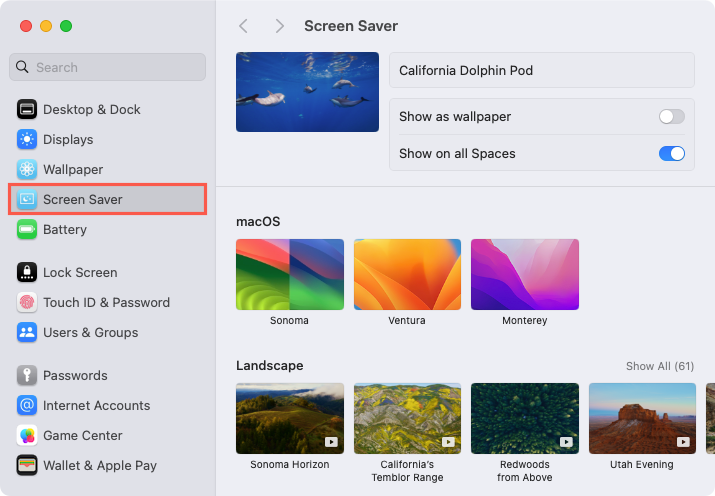Click the green Battery icon
Image resolution: width=715 pixels, height=496 pixels.
pyautogui.click(x=27, y=229)
